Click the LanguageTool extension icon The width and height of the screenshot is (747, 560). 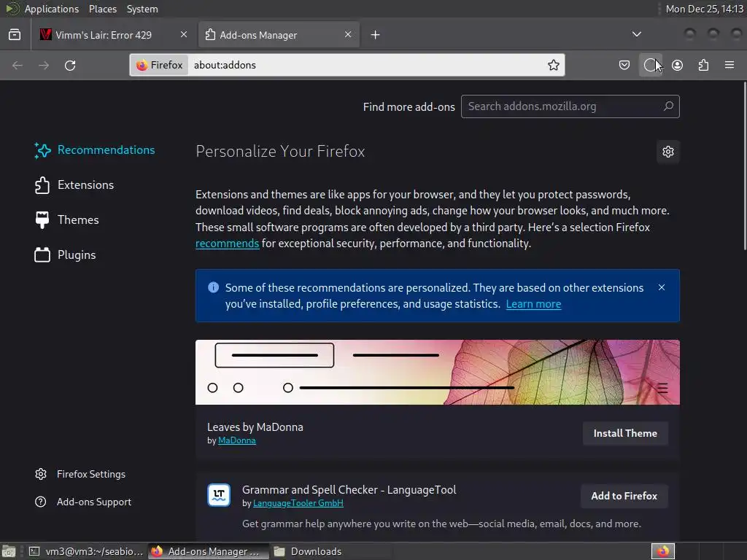click(x=219, y=495)
